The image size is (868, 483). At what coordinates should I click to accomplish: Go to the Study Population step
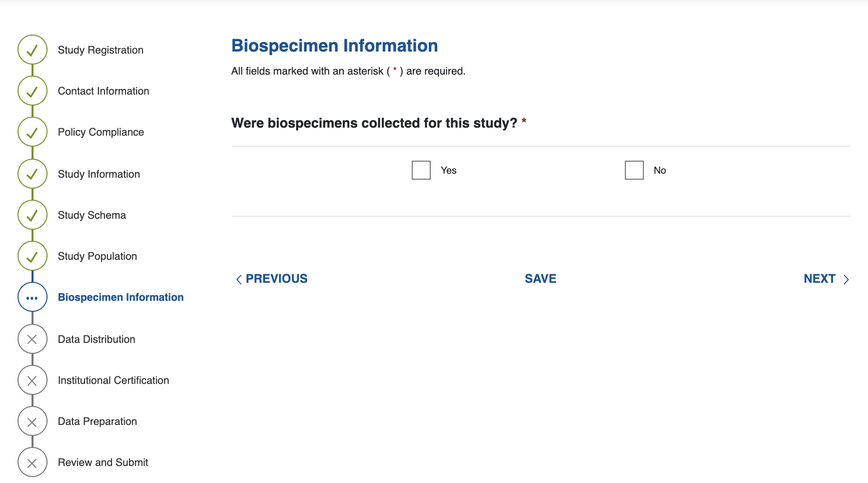97,256
